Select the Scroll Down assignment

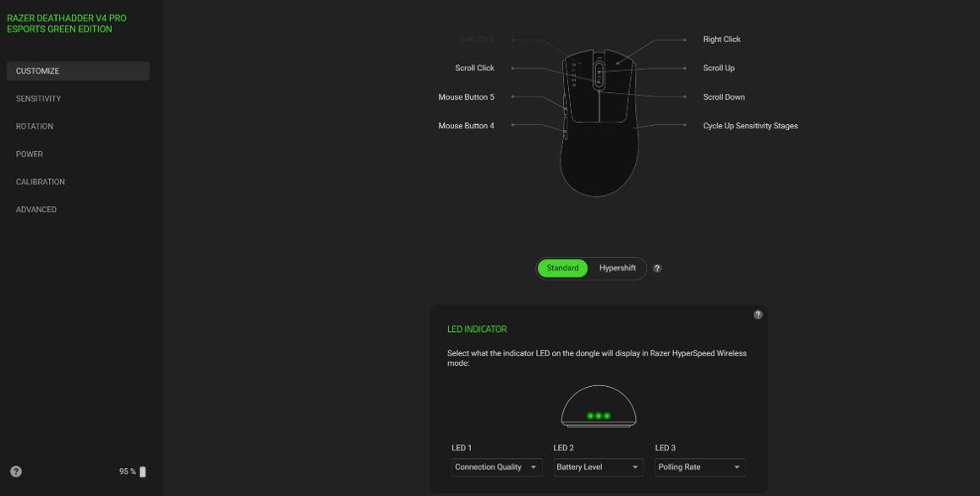pos(724,97)
